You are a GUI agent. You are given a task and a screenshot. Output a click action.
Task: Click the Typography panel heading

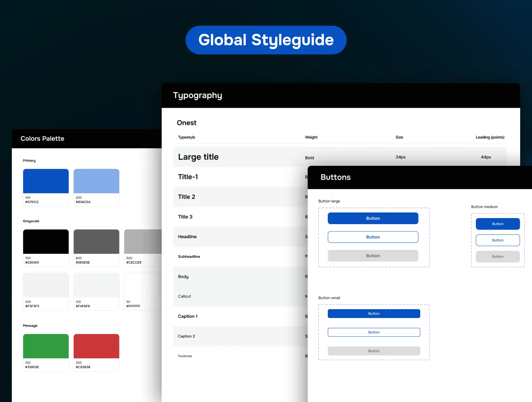(x=197, y=95)
